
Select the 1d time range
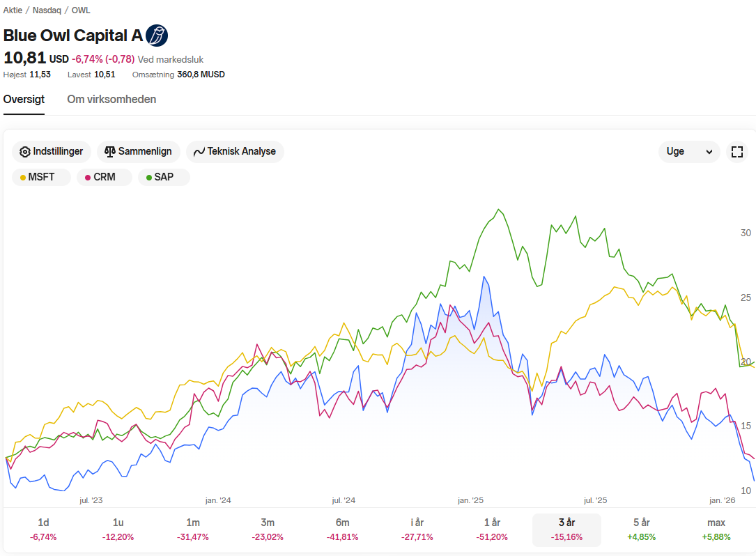tap(43, 530)
